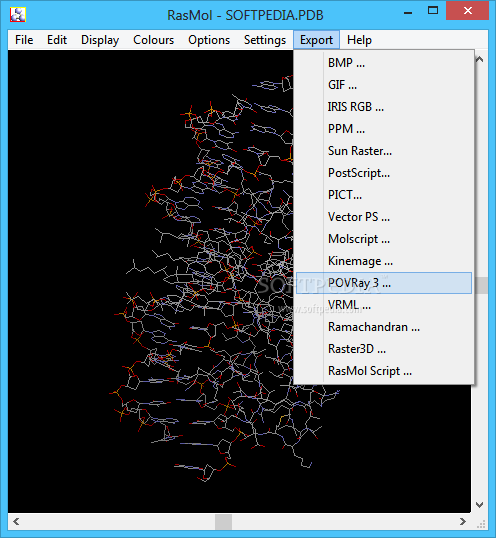The height and width of the screenshot is (538, 496).
Task: Choose Raster3D export
Action: pos(384,349)
